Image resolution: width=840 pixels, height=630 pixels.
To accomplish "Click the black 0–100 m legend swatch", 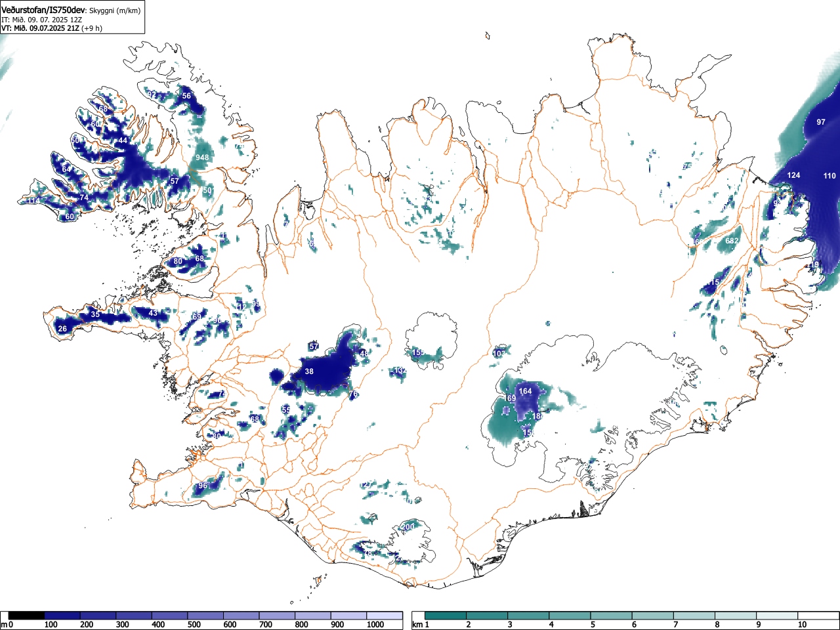I will (27, 616).
